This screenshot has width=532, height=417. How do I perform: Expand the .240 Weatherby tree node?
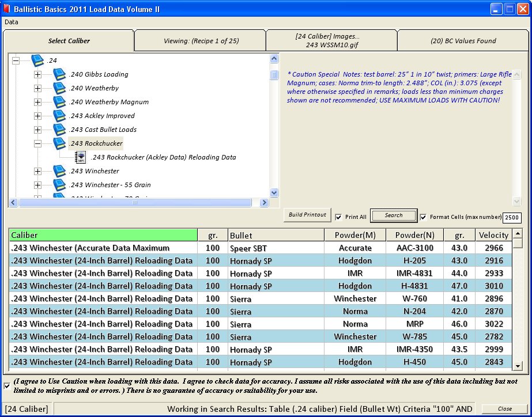point(37,88)
